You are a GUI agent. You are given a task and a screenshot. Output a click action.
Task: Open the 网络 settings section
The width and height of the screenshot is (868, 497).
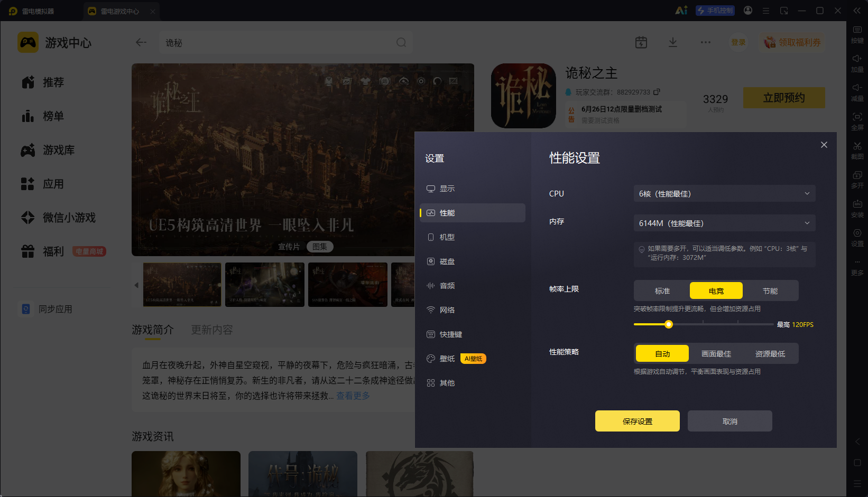(472, 310)
